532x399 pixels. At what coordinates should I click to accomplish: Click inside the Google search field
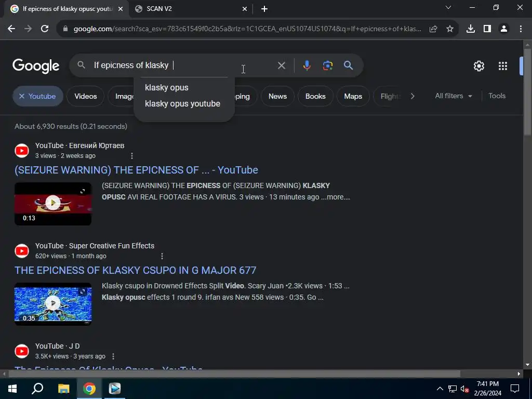pyautogui.click(x=183, y=65)
